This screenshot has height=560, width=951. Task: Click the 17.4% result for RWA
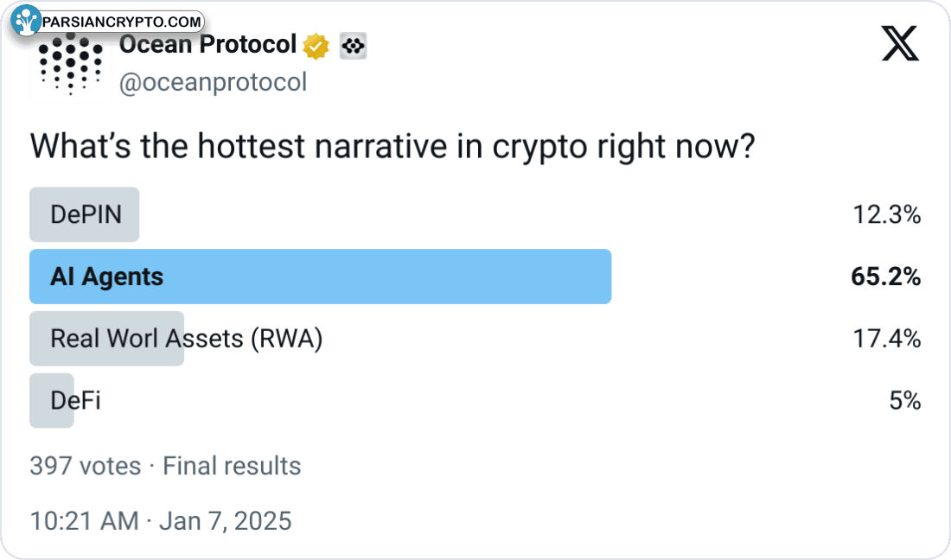point(886,339)
